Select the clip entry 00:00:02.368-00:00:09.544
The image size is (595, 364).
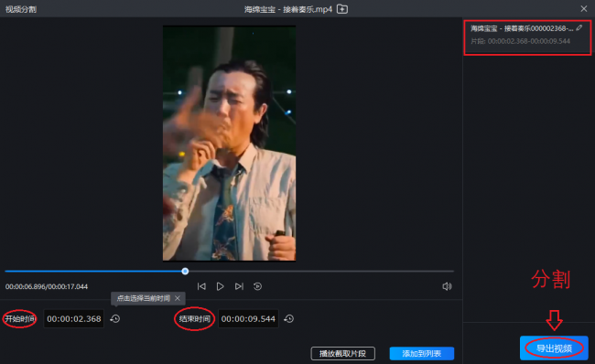pos(527,37)
